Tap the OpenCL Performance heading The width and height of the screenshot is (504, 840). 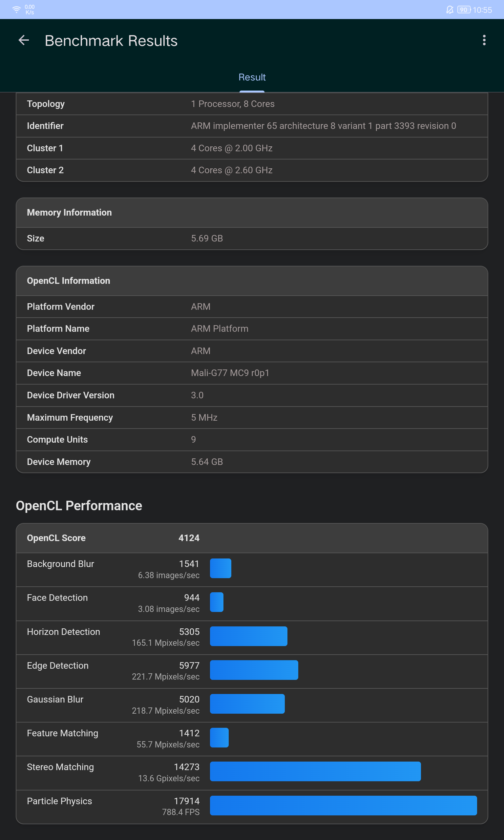79,506
